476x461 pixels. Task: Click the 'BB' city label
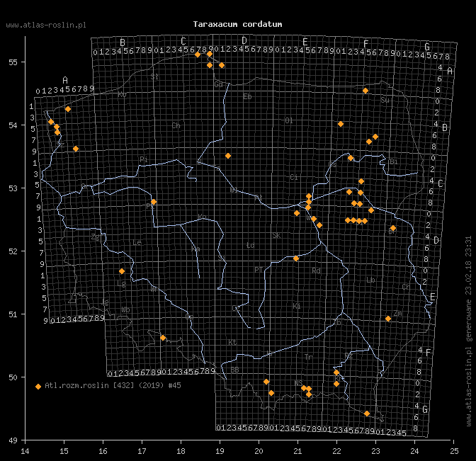pos(234,370)
